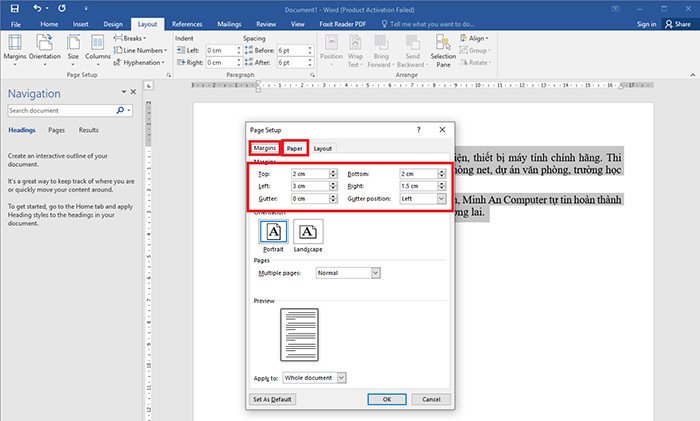Click the Set As Default button
The image size is (700, 421).
pos(272,399)
